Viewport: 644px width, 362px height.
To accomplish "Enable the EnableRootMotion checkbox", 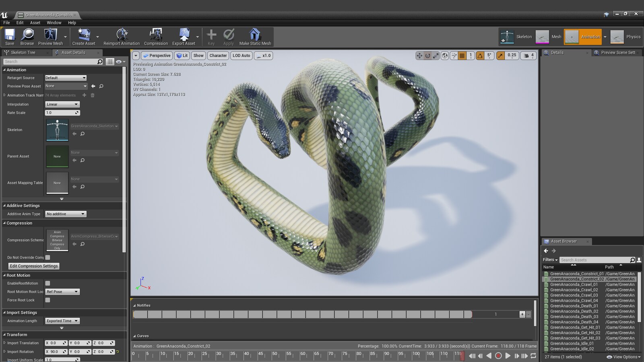I will [47, 284].
